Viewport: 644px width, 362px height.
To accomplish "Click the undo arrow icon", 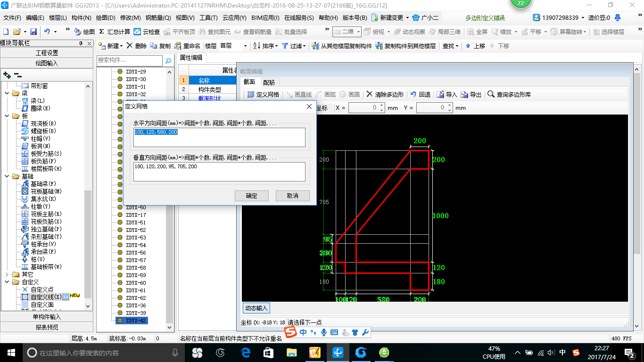I will [x=47, y=32].
